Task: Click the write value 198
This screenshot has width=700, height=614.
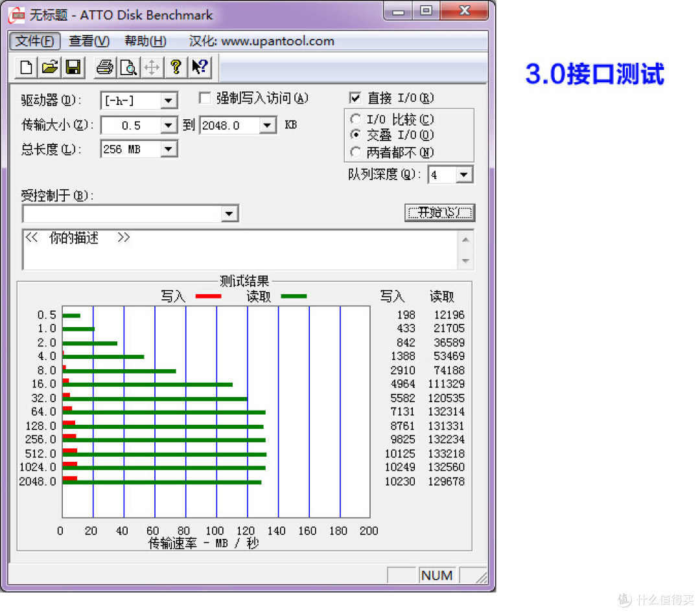Action: (406, 315)
